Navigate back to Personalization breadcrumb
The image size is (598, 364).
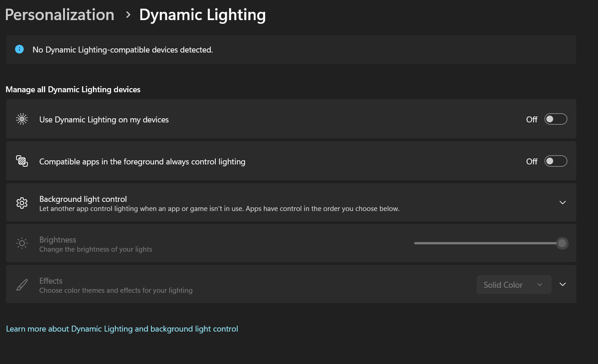[x=59, y=15]
